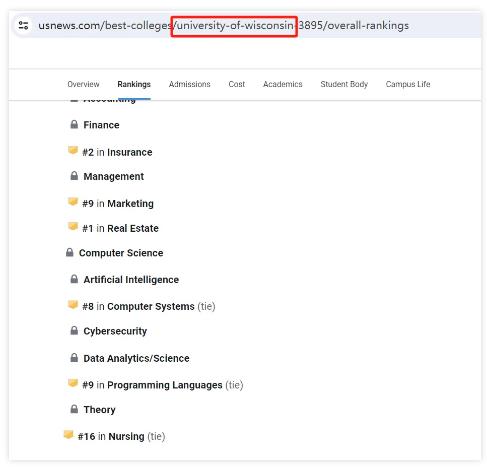Open the locked Cybersecurity ranking
This screenshot has width=487, height=467.
(115, 331)
